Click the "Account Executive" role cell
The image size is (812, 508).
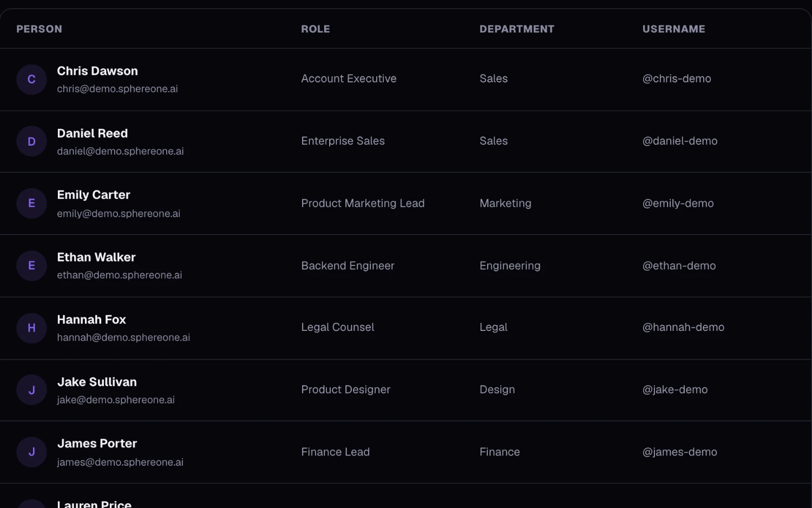pyautogui.click(x=349, y=79)
